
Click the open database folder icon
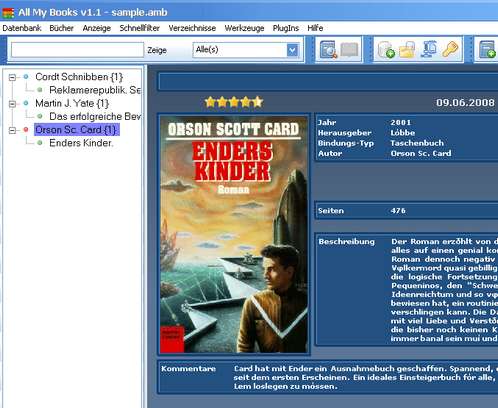point(407,50)
